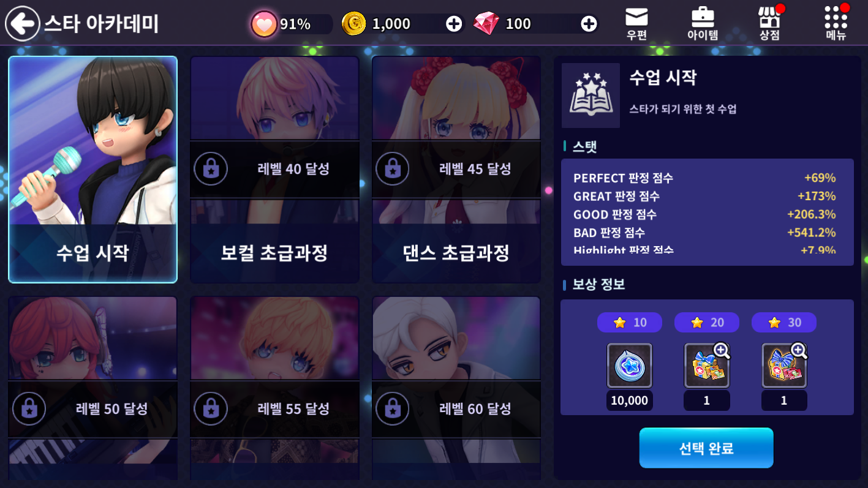Screen dimensions: 868x488
Task: Select locked 댄스 초급과정 course card
Action: [x=456, y=170]
